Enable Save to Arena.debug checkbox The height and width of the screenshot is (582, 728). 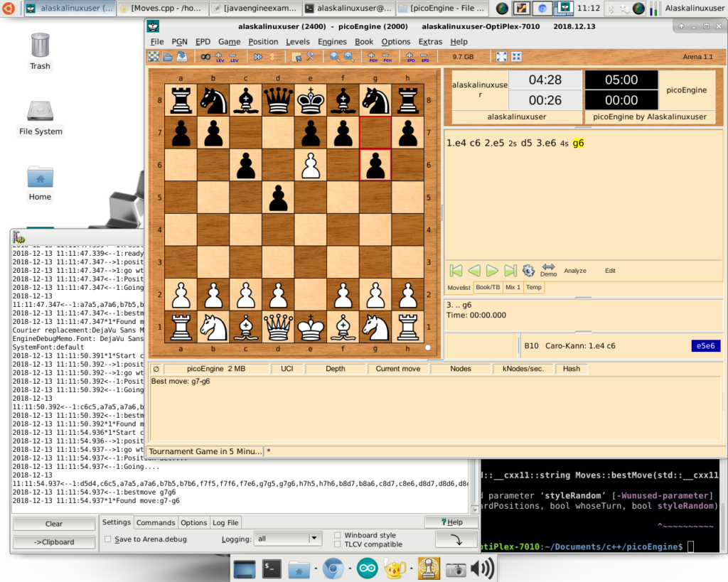click(108, 539)
